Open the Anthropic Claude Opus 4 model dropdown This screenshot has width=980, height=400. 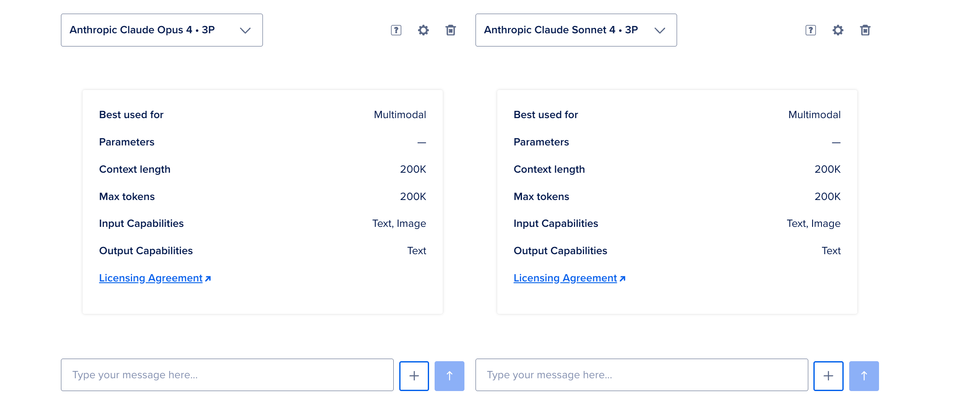161,30
